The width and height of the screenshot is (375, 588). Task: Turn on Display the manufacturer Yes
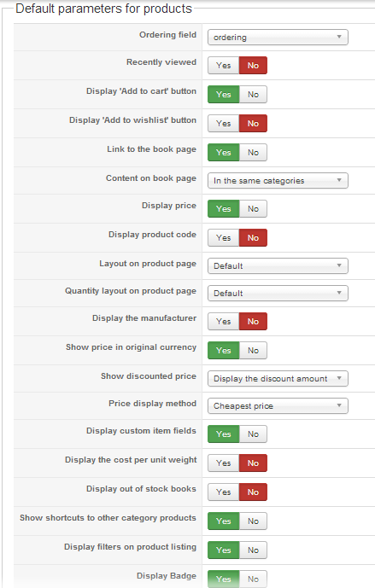[x=223, y=322]
